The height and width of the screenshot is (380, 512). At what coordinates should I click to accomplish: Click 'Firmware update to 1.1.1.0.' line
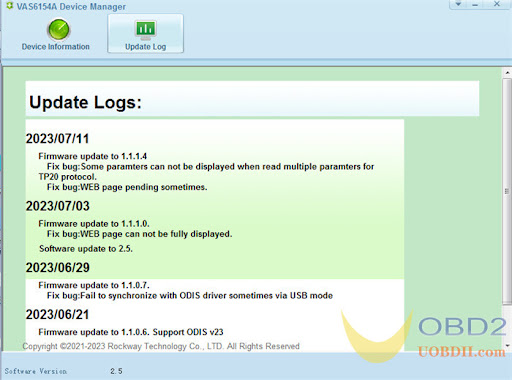pos(94,223)
